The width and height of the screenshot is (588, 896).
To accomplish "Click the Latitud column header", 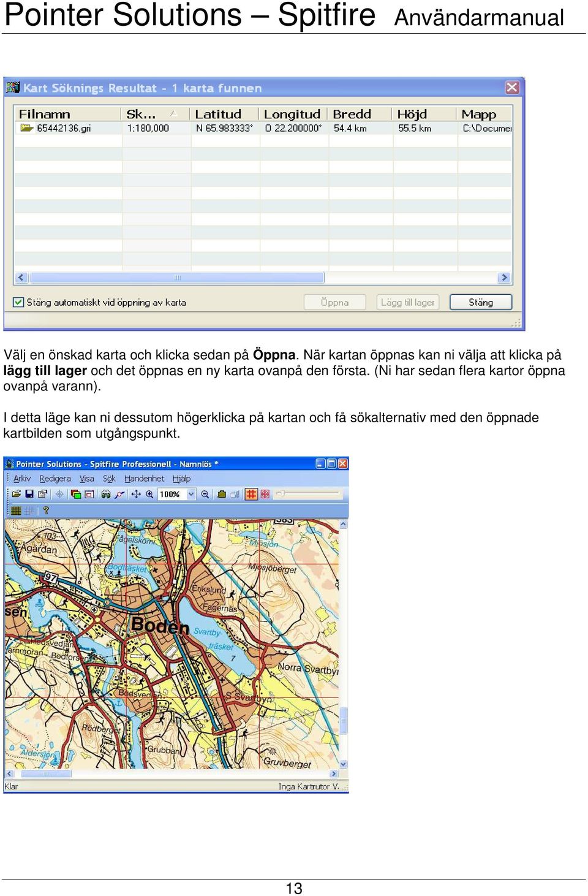I will click(x=225, y=114).
